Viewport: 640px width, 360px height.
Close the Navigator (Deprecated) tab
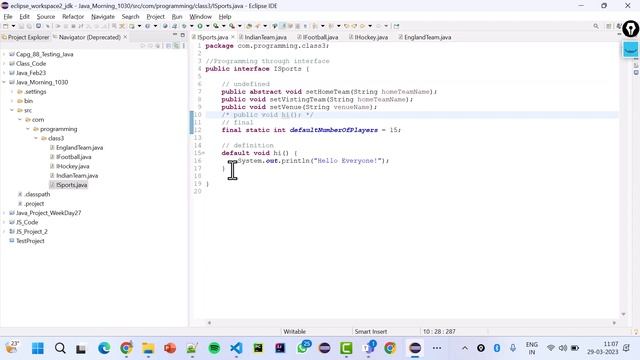pos(125,37)
